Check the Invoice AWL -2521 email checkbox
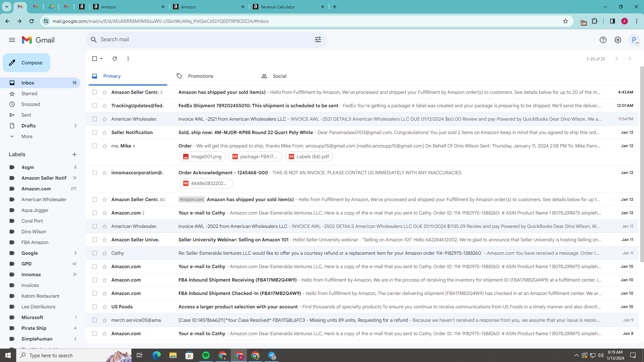The height and width of the screenshot is (362, 644). (x=95, y=119)
